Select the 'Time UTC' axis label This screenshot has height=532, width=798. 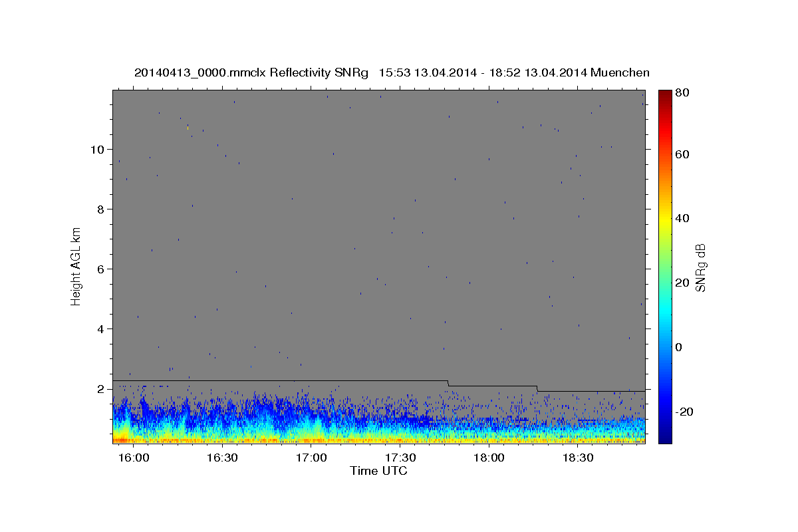tap(378, 471)
